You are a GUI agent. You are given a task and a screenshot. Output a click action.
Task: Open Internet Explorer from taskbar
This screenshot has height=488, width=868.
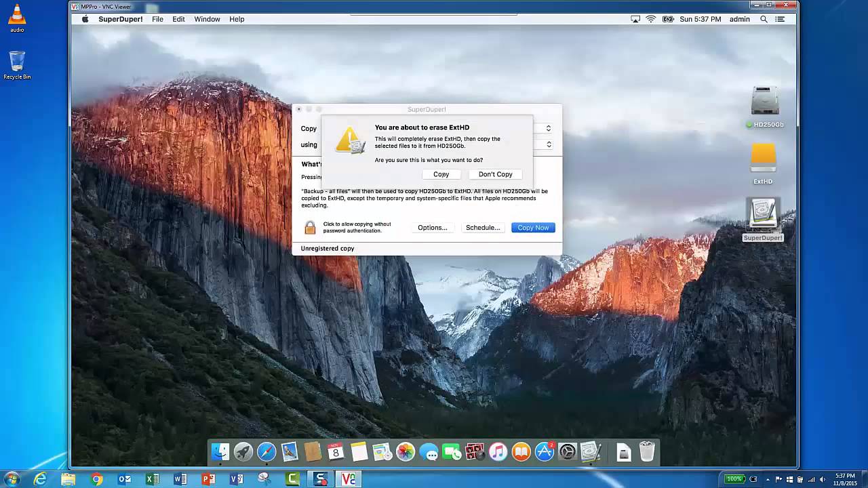(x=40, y=479)
